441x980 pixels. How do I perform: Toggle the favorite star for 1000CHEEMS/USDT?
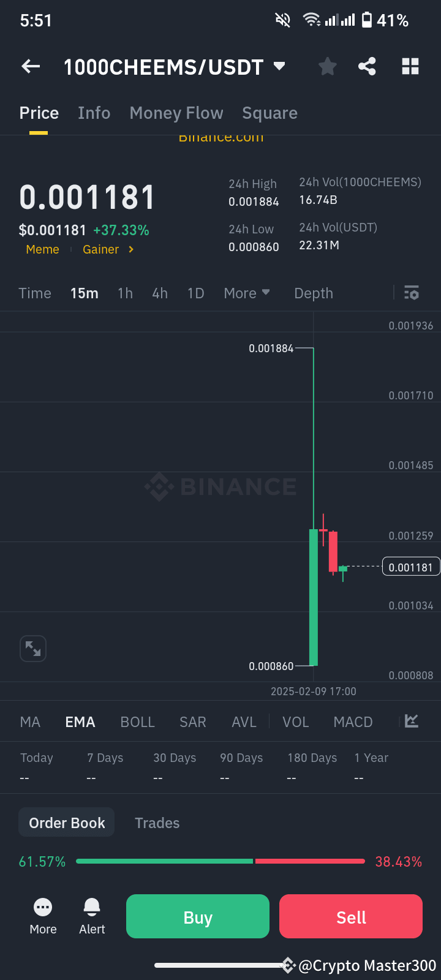point(327,66)
